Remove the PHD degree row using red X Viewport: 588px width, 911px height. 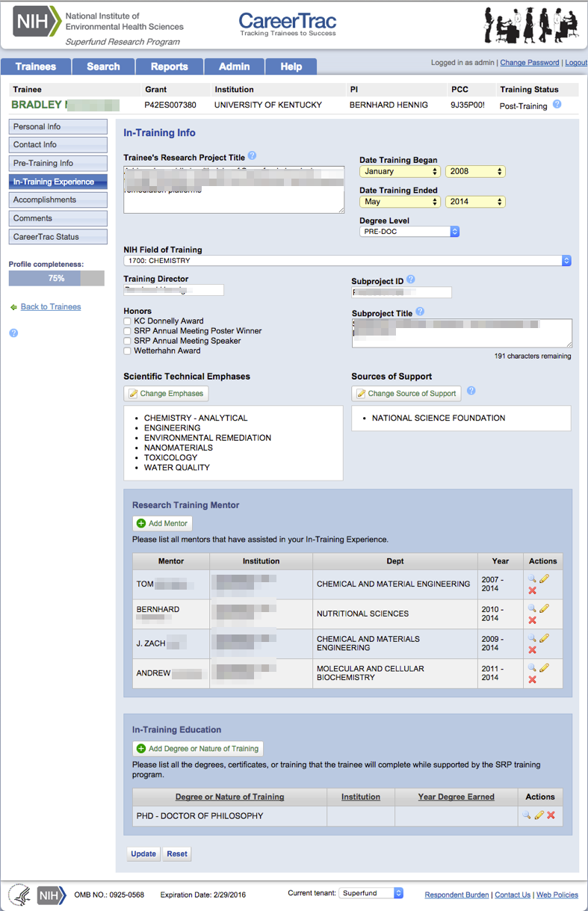(x=551, y=815)
